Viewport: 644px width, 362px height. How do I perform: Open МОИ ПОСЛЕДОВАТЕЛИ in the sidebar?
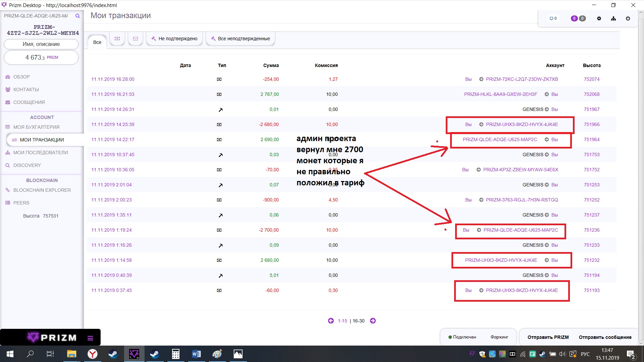pyautogui.click(x=40, y=153)
